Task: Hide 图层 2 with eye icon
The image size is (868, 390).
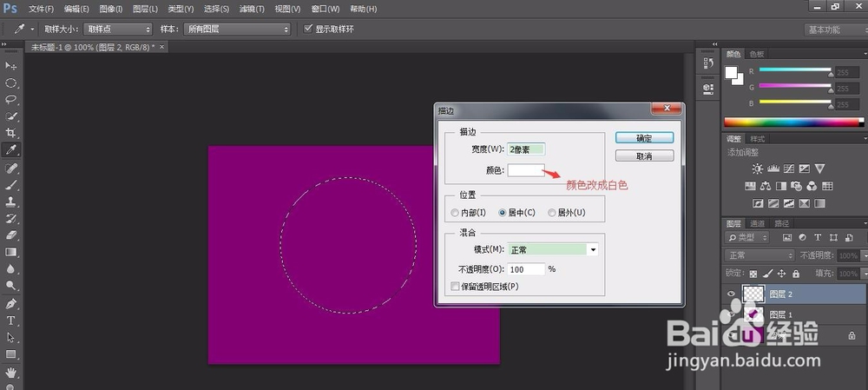Action: click(x=731, y=294)
